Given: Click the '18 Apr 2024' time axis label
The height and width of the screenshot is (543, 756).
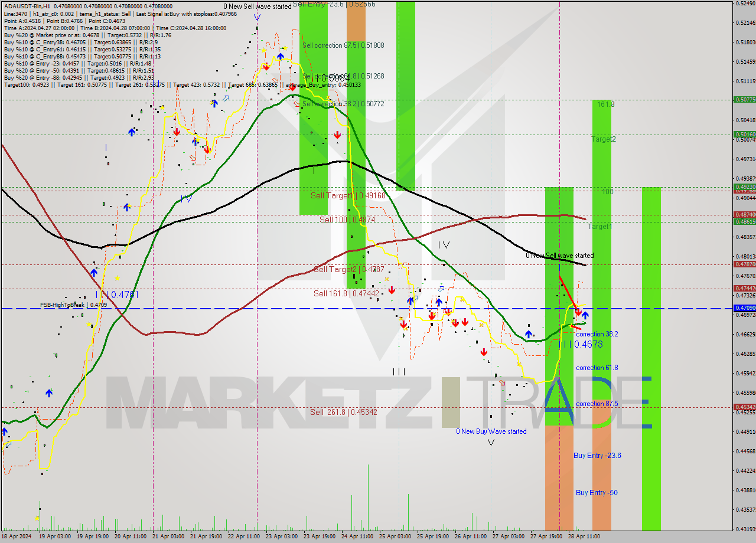Looking at the screenshot, I should point(17,537).
